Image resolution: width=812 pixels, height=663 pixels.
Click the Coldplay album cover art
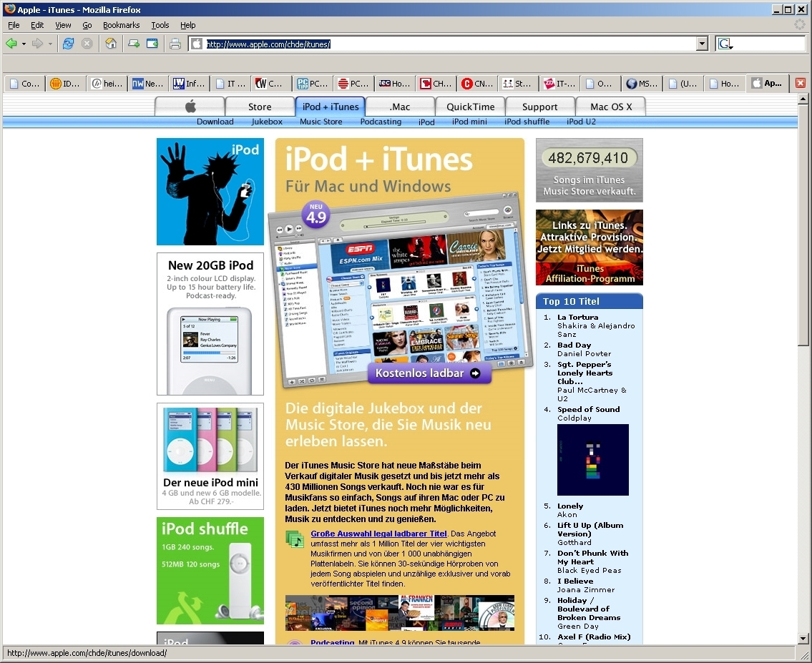tap(593, 460)
